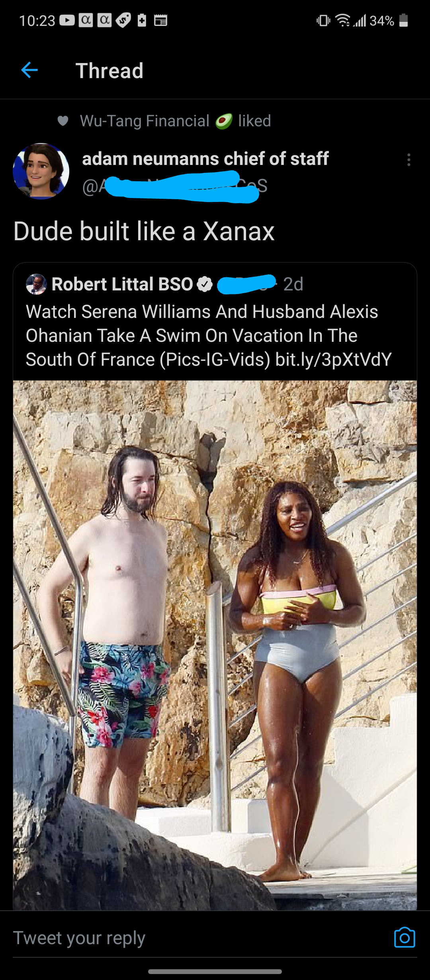
Task: Tap the bottom home gesture bar
Action: (215, 972)
